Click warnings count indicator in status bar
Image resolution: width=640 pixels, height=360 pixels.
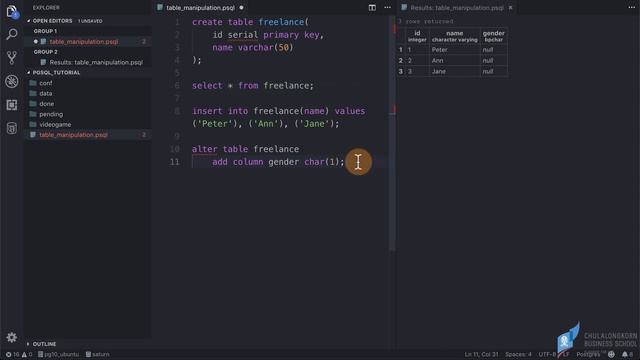click(x=27, y=354)
